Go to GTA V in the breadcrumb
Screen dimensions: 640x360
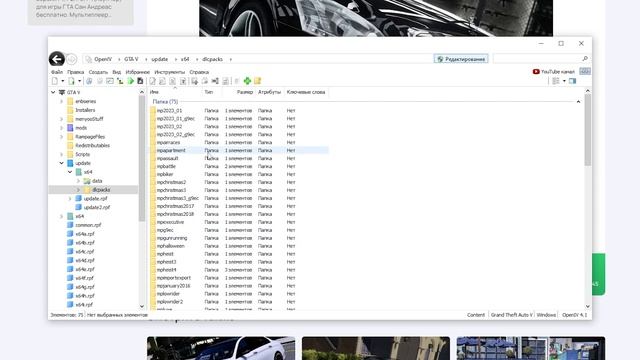point(131,59)
